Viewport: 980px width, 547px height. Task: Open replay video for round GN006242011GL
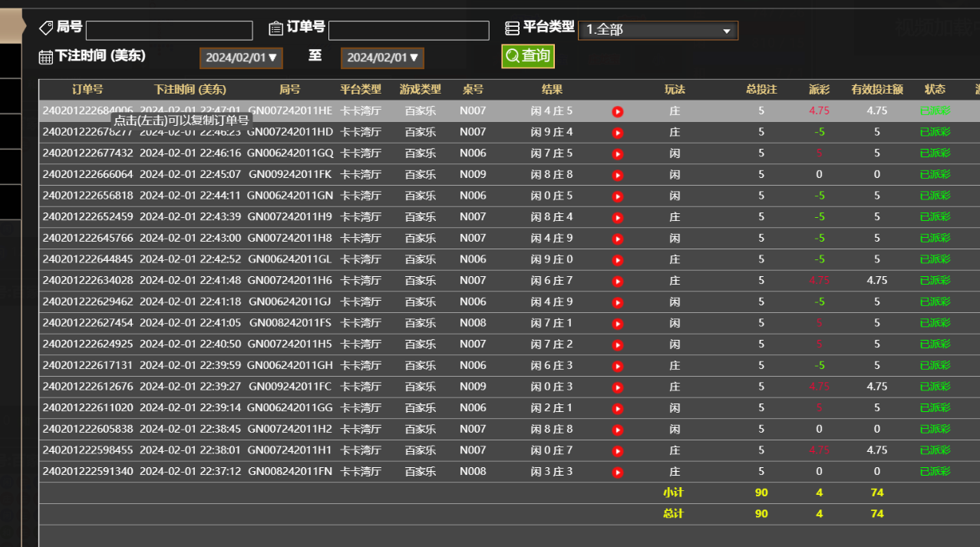point(617,260)
